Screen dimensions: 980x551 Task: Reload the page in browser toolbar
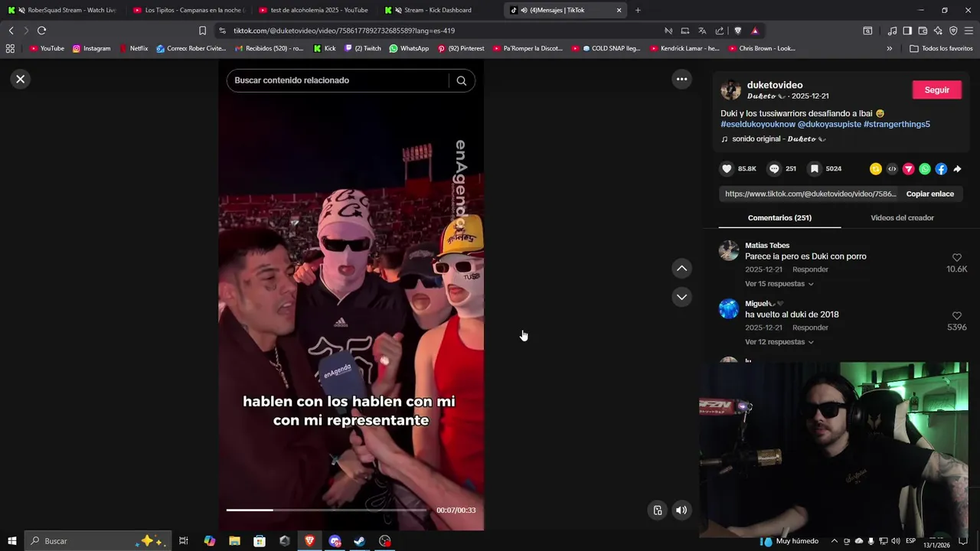41,31
